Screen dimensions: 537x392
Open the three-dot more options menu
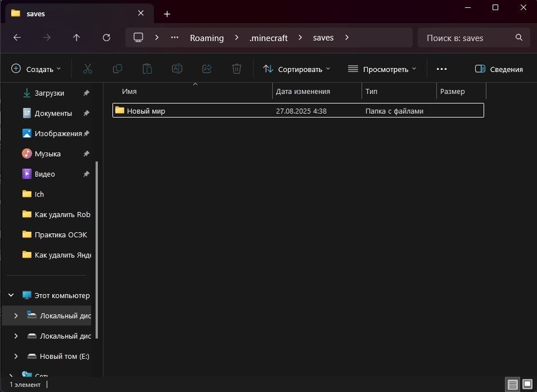441,69
